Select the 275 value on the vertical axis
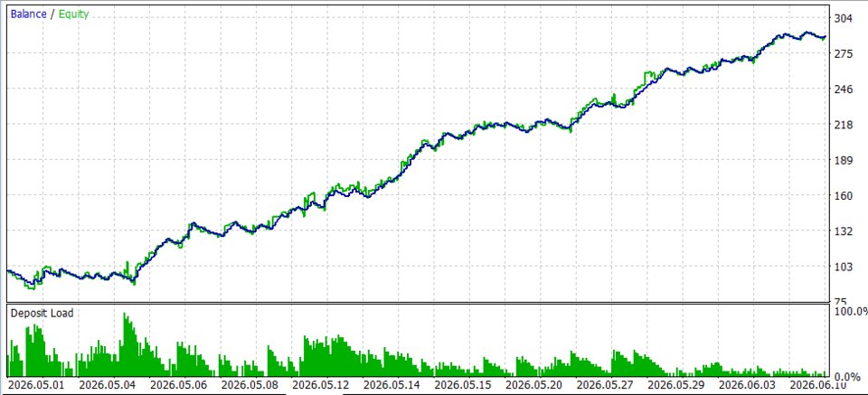868x395 pixels. 843,53
